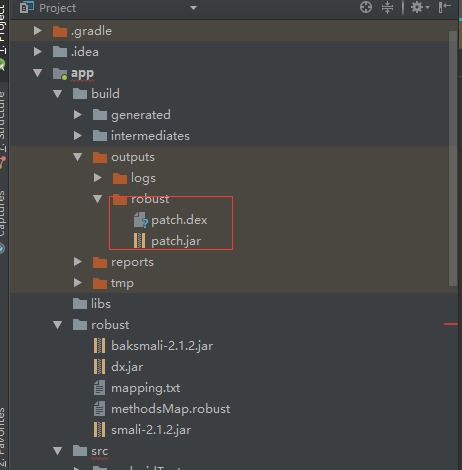Select the dx.jar archive icon
This screenshot has width=462, height=470.
pos(100,367)
